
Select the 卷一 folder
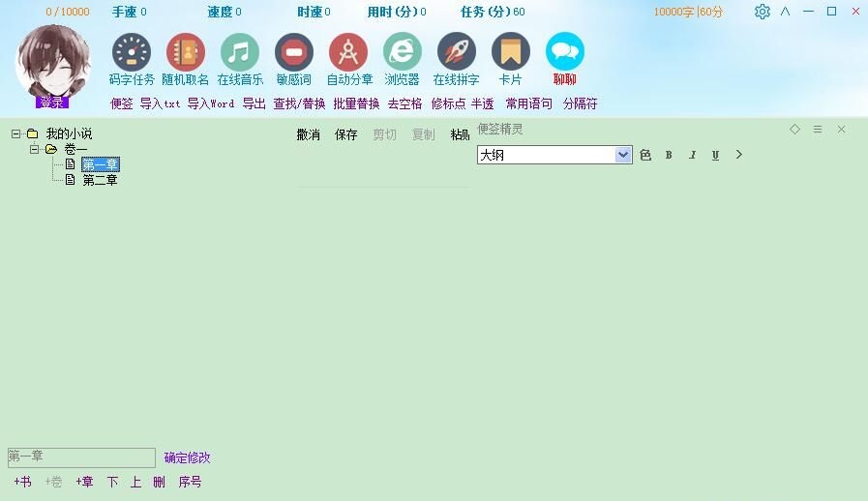point(75,149)
